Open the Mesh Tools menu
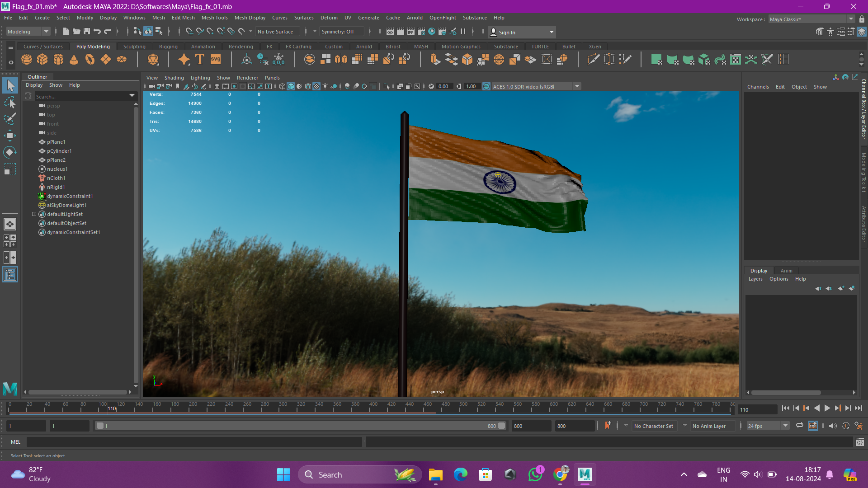Image resolution: width=868 pixels, height=488 pixels. click(x=214, y=18)
